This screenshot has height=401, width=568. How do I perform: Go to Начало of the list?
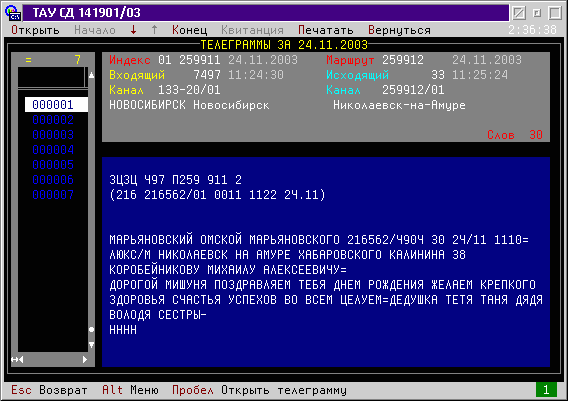95,30
